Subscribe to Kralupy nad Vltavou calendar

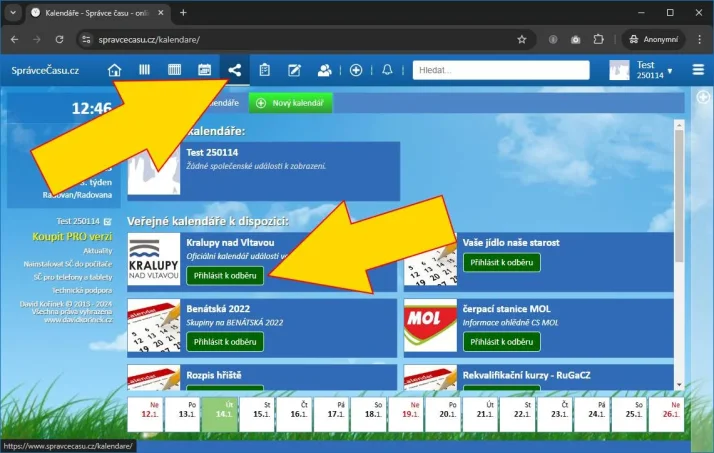click(224, 275)
